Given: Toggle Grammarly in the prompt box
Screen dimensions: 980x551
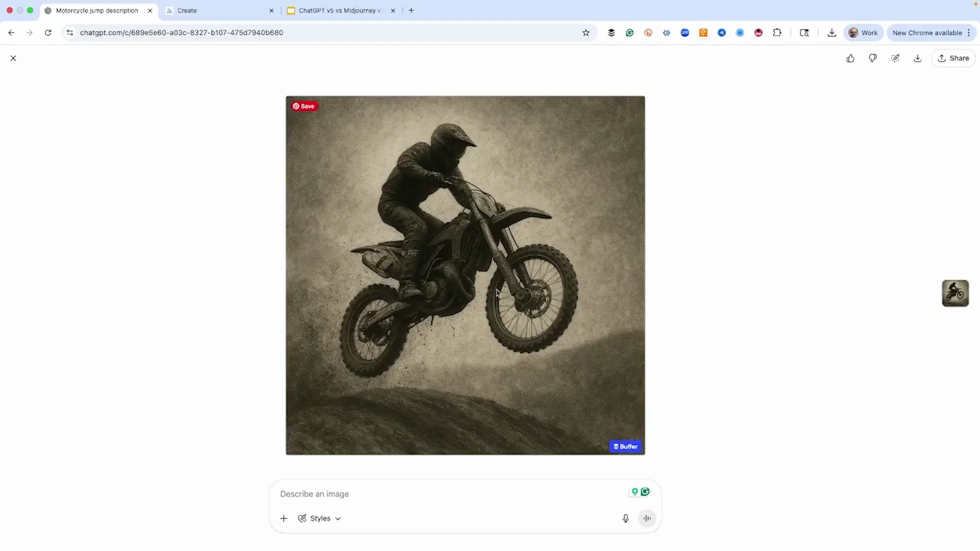Looking at the screenshot, I should [x=645, y=491].
